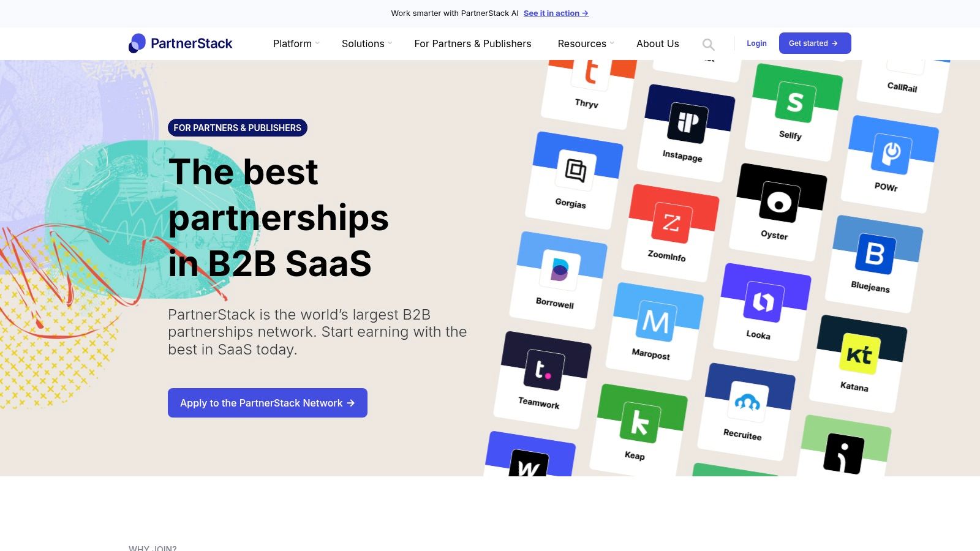Click the PartnerStack logo
Screen dimensions: 980x551
click(180, 43)
